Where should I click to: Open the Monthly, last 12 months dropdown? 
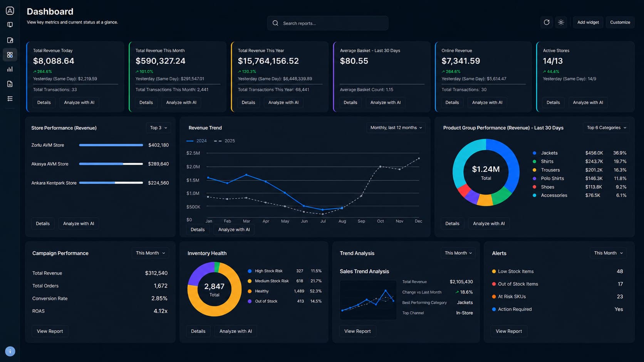pyautogui.click(x=396, y=128)
